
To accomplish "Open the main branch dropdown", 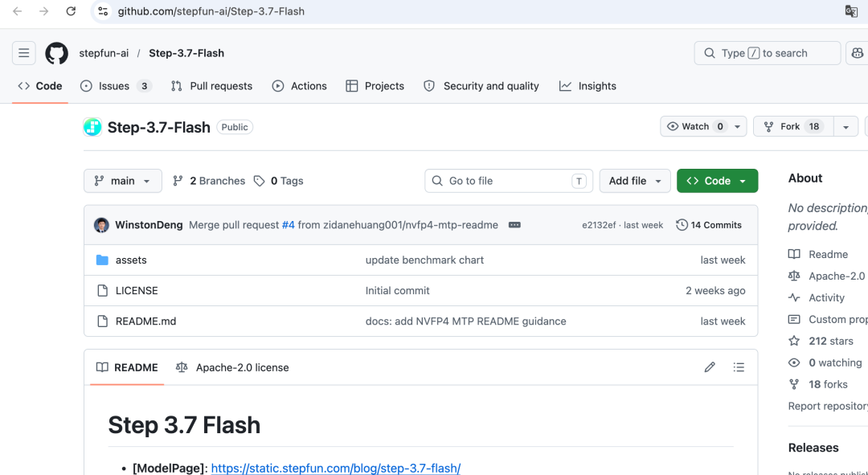I will pyautogui.click(x=123, y=181).
